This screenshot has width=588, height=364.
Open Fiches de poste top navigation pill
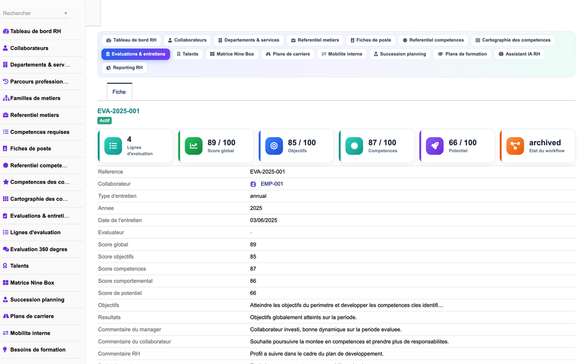[x=371, y=40]
